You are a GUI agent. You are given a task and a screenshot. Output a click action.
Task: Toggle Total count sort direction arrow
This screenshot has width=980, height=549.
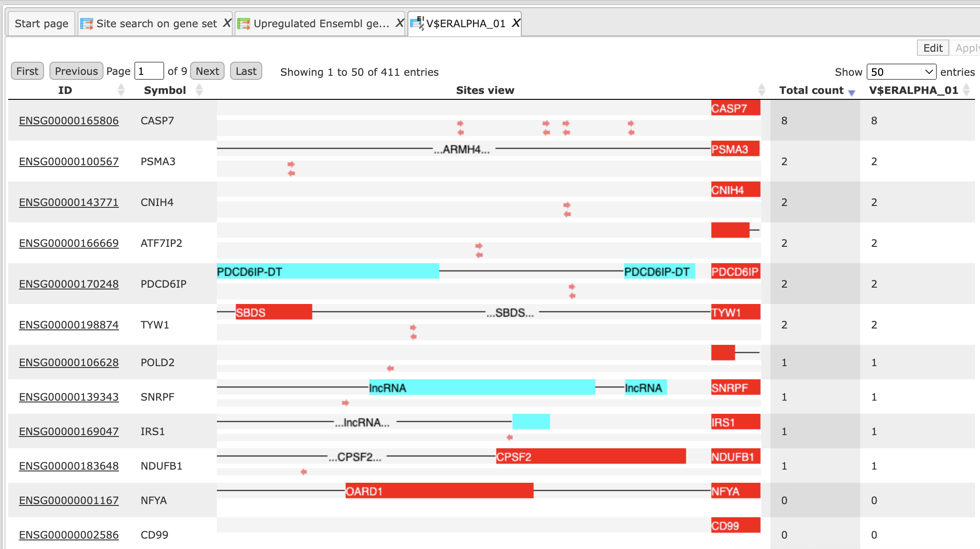pyautogui.click(x=852, y=93)
